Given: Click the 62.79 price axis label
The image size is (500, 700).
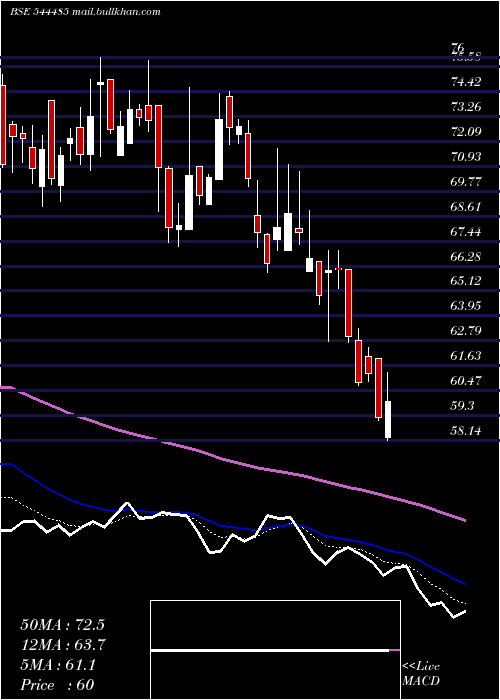Looking at the screenshot, I should 467,331.
